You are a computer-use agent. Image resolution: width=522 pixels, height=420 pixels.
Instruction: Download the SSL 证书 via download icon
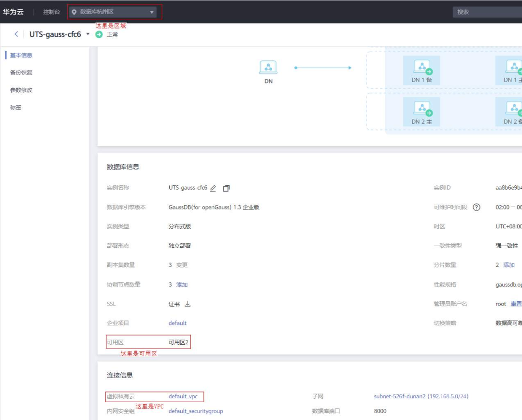(x=188, y=304)
